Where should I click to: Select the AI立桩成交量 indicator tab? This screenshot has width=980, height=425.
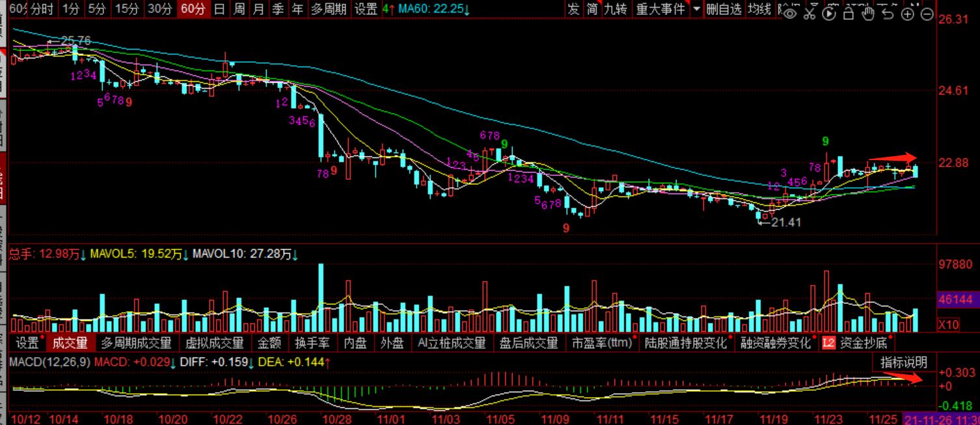[x=452, y=343]
